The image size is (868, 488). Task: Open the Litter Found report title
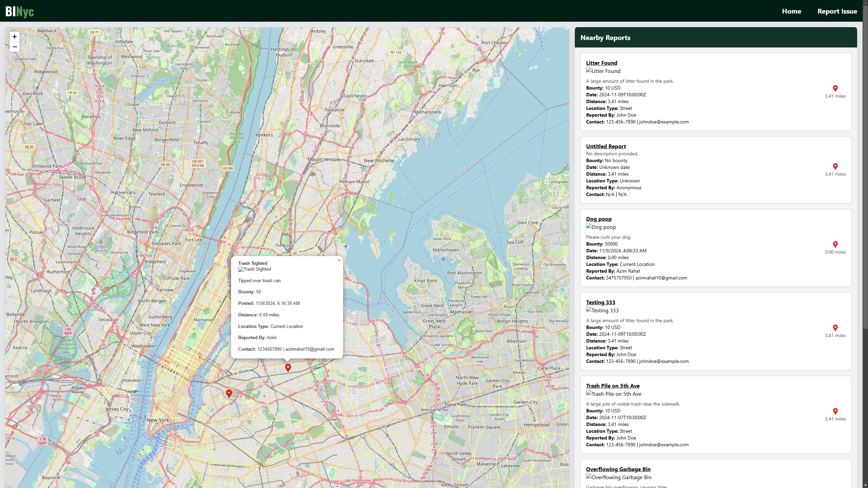[601, 63]
